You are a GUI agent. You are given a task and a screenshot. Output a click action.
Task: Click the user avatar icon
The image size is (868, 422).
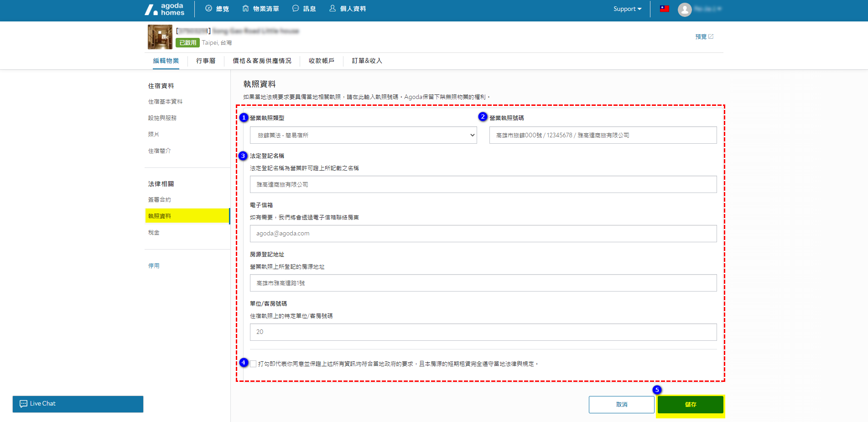point(685,10)
